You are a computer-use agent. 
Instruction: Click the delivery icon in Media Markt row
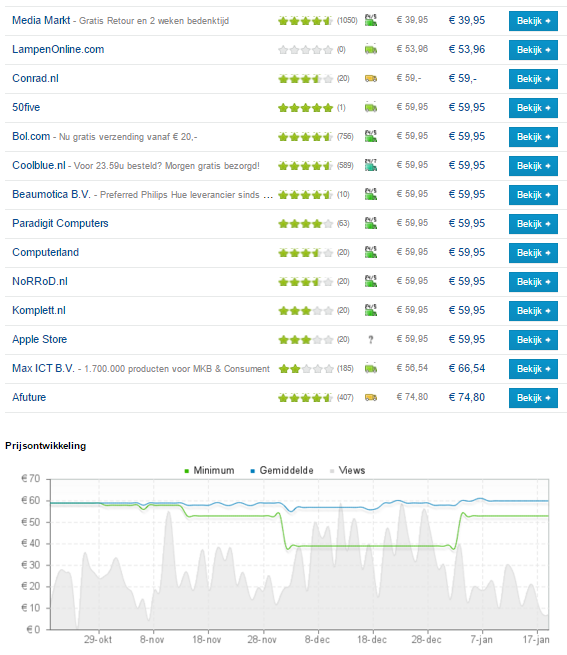point(371,20)
